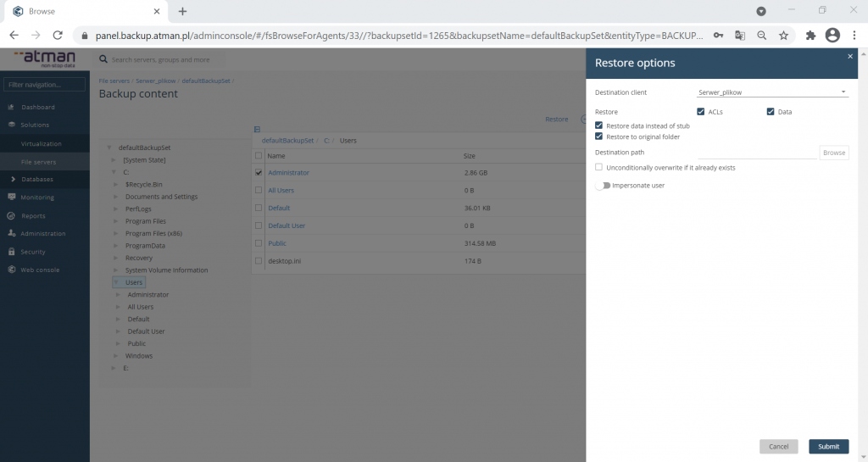Open the Destination client dropdown
The width and height of the screenshot is (868, 462).
(771, 92)
